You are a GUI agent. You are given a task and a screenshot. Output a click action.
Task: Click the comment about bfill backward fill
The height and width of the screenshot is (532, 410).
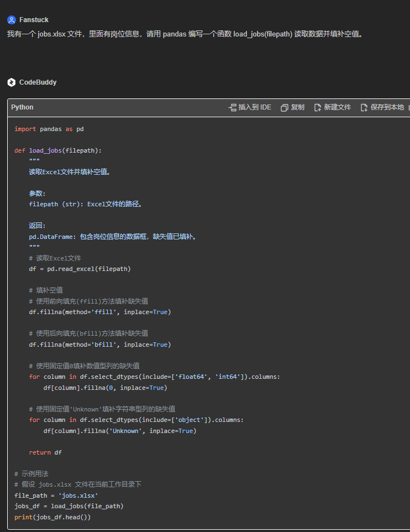[x=88, y=333]
